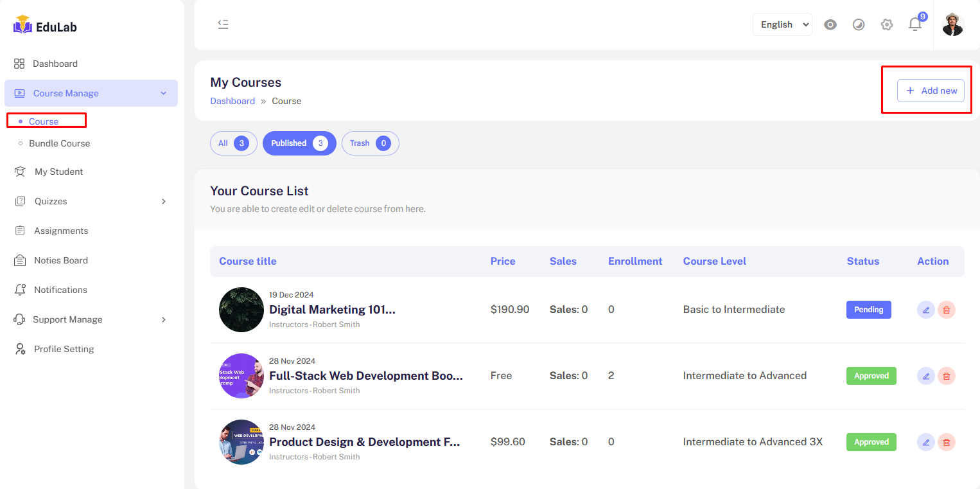Open the notifications bell icon
The image size is (980, 489).
coord(915,24)
